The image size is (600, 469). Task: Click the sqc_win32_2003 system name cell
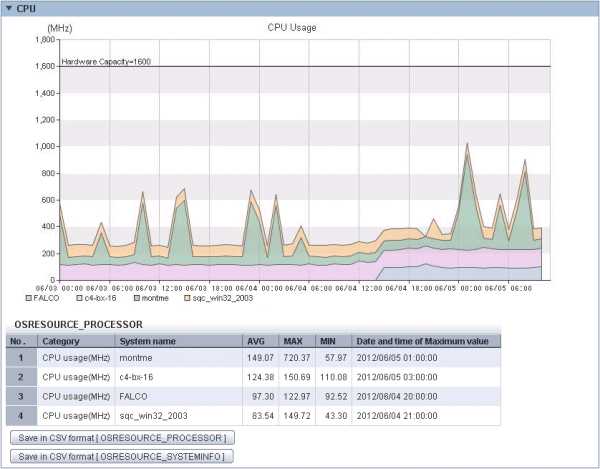(x=179, y=416)
